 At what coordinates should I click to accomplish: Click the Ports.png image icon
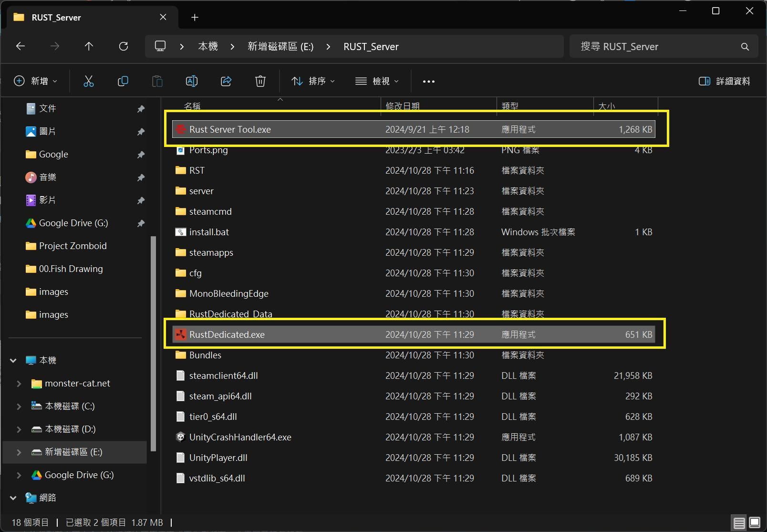180,150
